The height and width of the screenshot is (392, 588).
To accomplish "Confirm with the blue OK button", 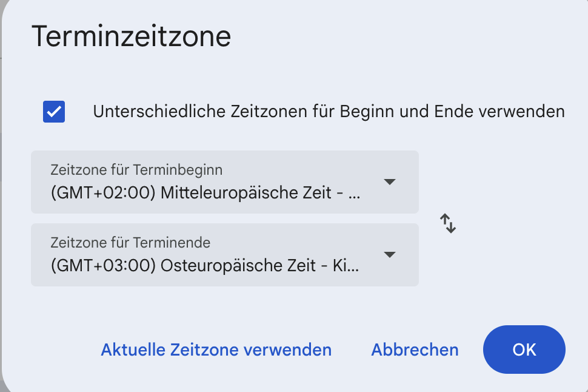I will pyautogui.click(x=524, y=350).
